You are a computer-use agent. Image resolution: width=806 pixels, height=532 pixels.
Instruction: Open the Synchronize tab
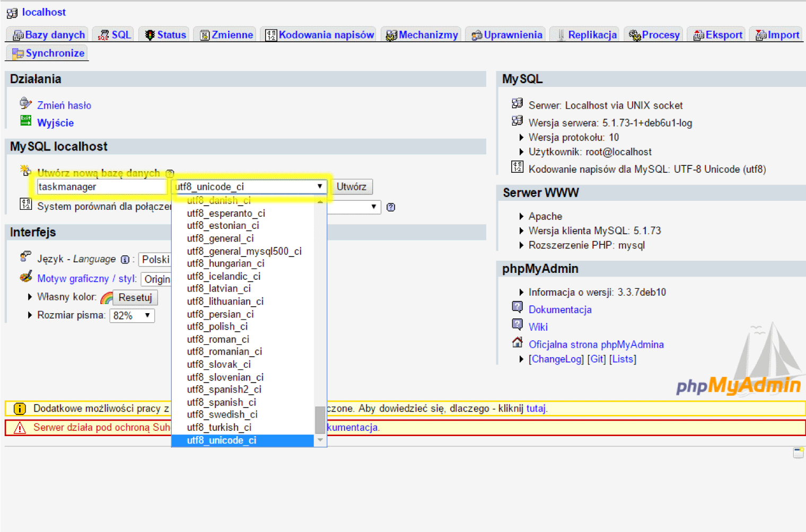pyautogui.click(x=48, y=53)
